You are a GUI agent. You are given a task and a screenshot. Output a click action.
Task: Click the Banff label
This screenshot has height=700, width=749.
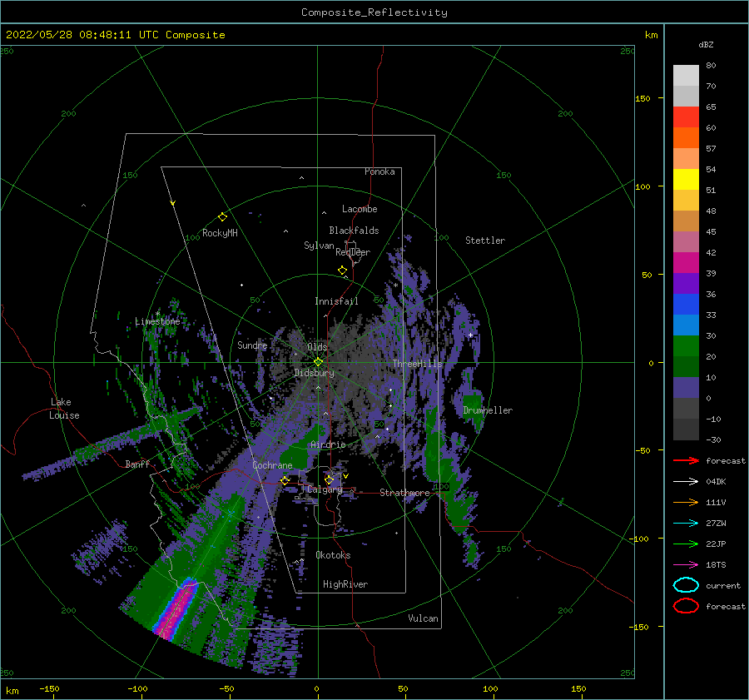[137, 464]
